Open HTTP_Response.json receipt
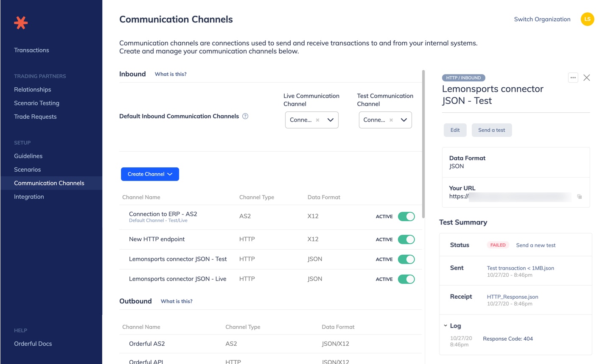The image size is (611, 364). click(513, 297)
